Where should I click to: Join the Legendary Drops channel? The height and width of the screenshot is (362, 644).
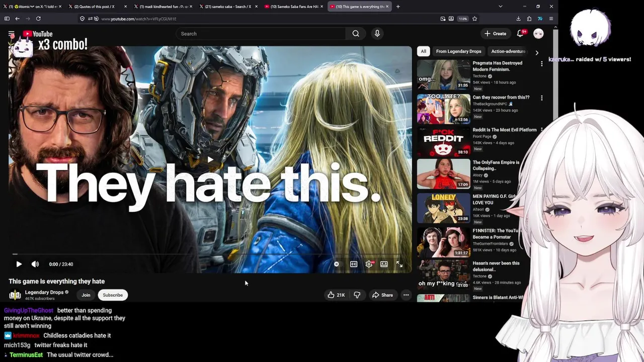point(86,295)
